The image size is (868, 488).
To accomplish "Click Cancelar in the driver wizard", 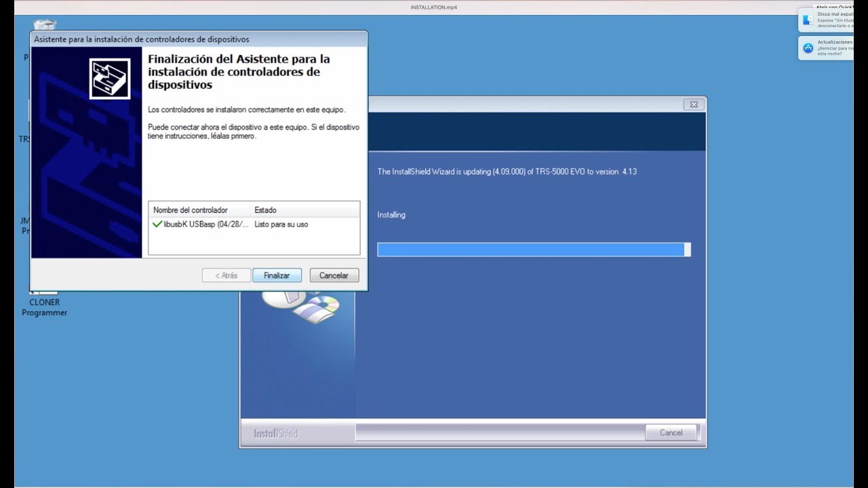I will tap(334, 275).
